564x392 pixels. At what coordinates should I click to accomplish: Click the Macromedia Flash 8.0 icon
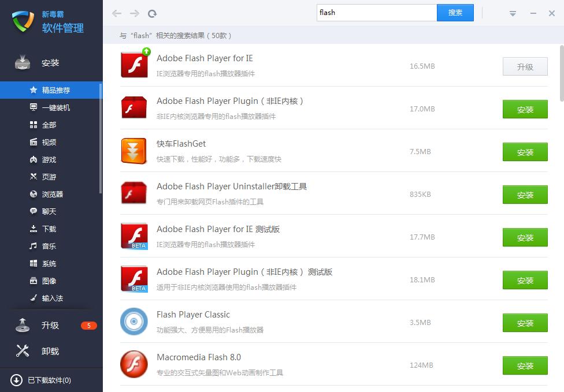click(x=133, y=364)
